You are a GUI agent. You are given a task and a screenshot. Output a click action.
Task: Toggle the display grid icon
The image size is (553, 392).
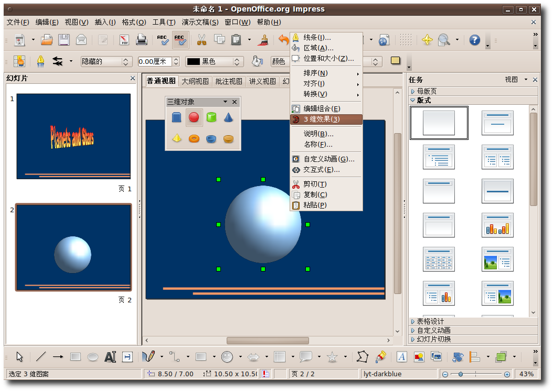coord(405,39)
